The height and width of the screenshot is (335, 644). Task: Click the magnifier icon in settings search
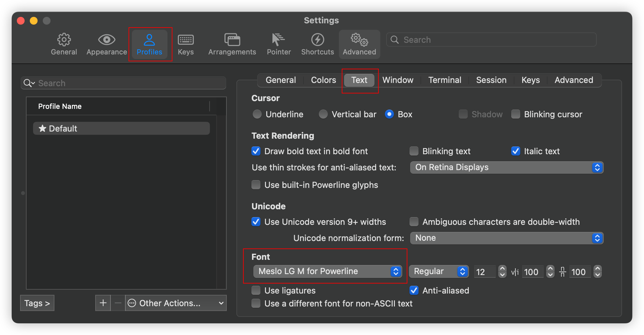pyautogui.click(x=394, y=40)
